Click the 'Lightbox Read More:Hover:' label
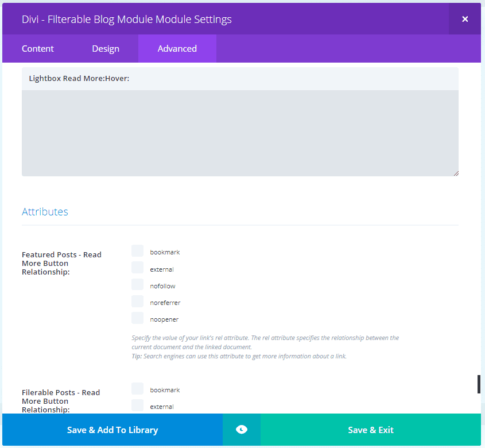Image resolution: width=485 pixels, height=448 pixels. tap(79, 78)
